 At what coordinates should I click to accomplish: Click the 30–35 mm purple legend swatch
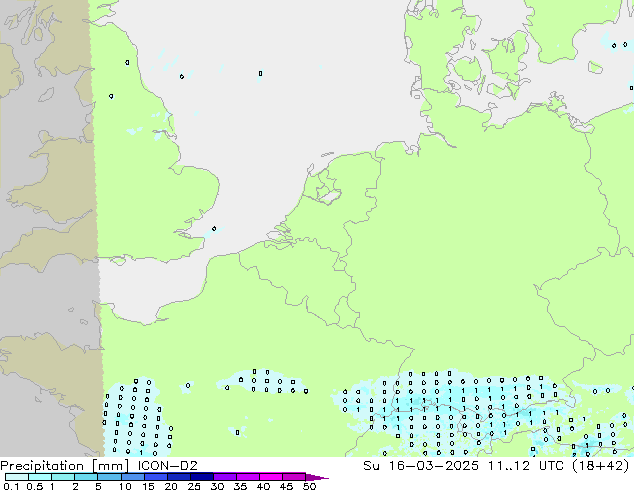(224, 477)
